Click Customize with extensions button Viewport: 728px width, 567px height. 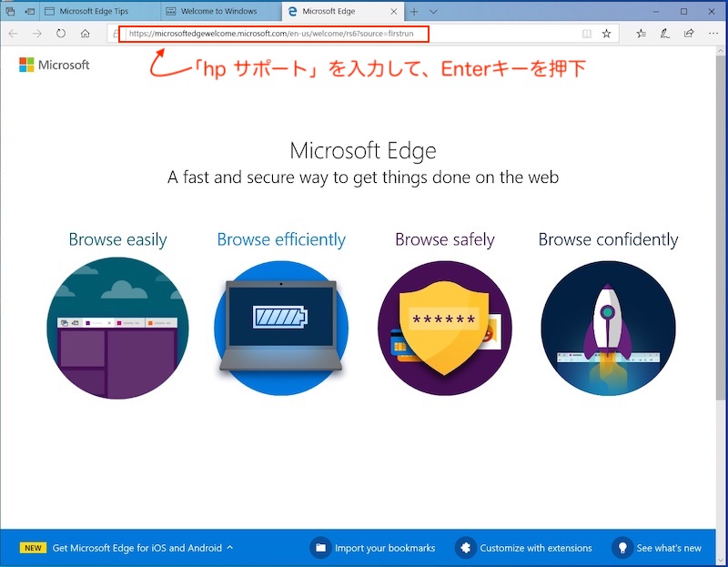point(523,548)
